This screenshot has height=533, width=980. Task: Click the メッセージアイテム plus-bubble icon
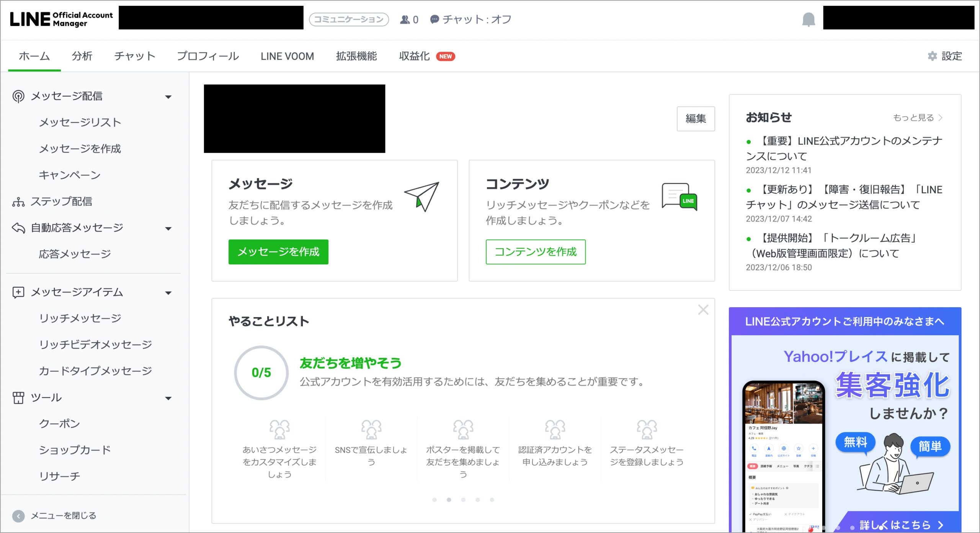pyautogui.click(x=18, y=292)
